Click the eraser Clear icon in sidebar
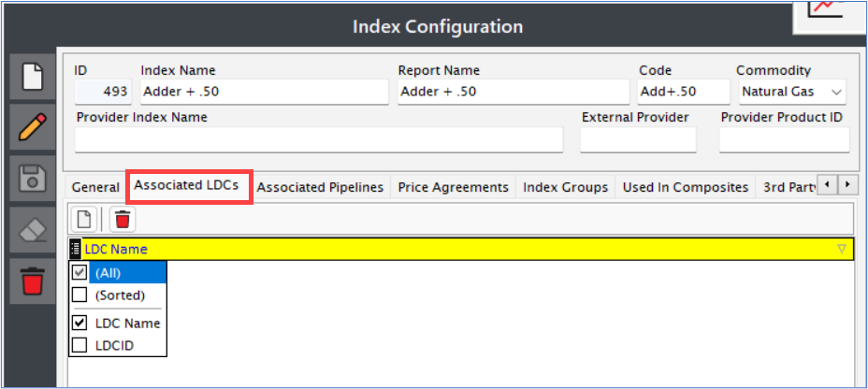868x389 pixels. tap(32, 230)
